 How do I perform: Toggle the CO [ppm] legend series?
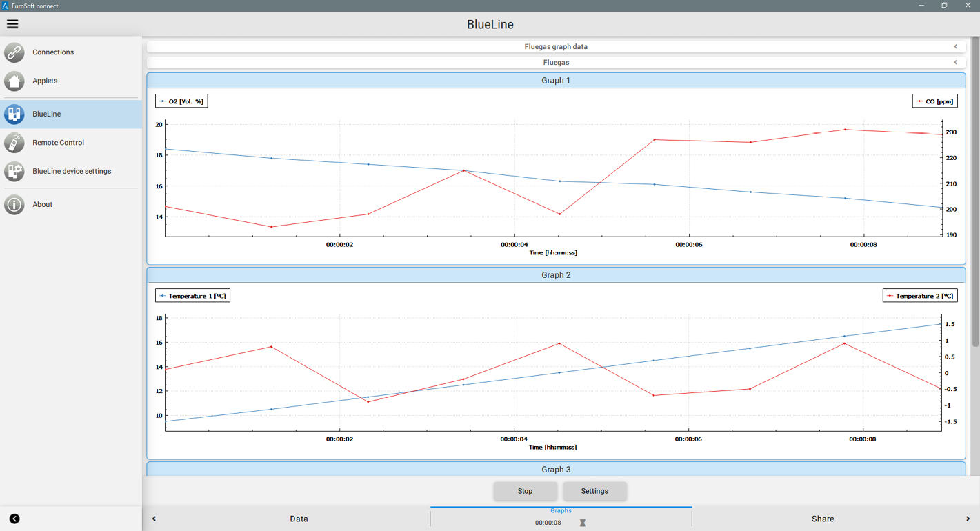[x=934, y=101]
